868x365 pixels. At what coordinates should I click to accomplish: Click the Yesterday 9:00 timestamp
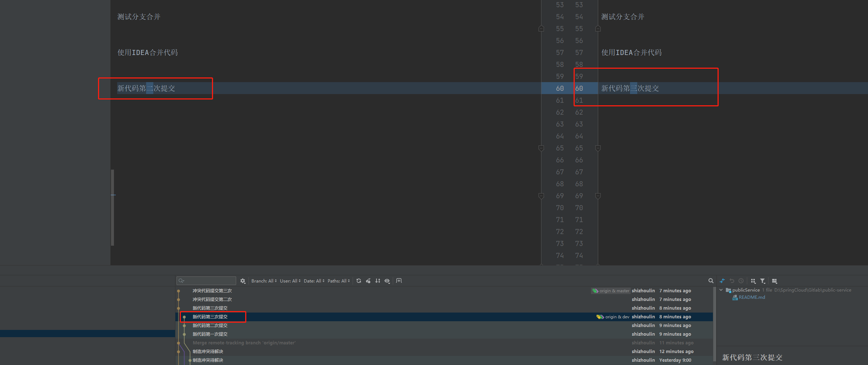click(675, 360)
